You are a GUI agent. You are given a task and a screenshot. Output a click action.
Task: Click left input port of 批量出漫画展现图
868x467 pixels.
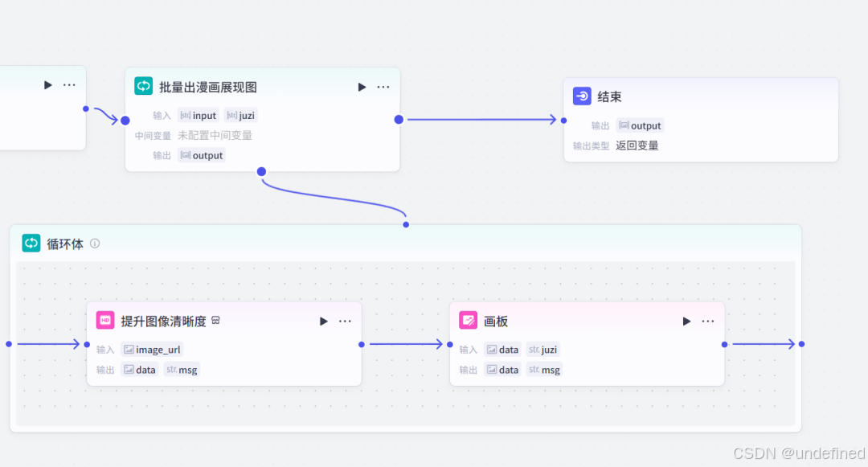tap(125, 120)
